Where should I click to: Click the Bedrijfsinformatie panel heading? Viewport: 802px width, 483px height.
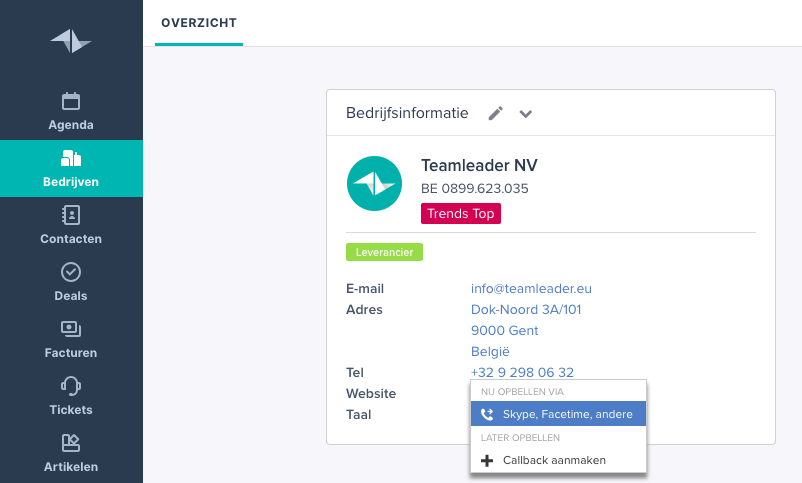[407, 113]
